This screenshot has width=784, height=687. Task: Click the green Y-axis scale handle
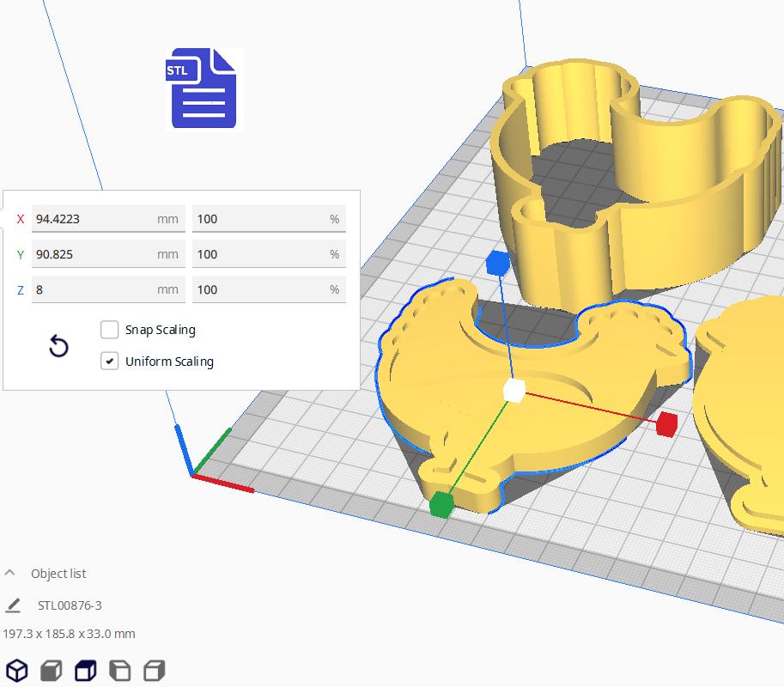coord(441,505)
